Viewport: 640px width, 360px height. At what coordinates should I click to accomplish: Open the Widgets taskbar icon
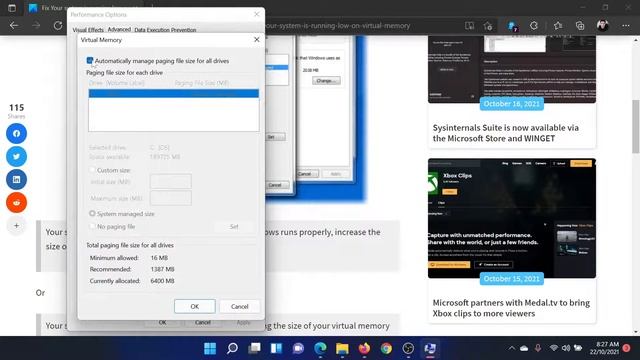[276, 348]
